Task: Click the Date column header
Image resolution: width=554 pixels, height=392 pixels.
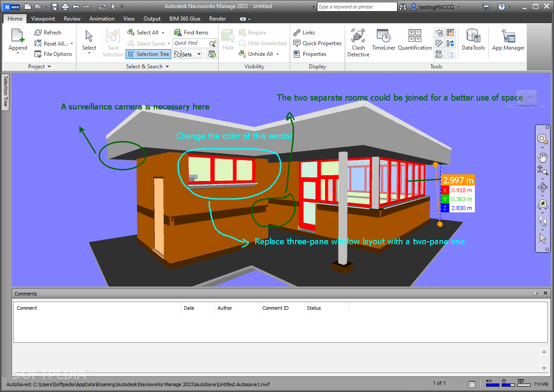Action: 198,308
